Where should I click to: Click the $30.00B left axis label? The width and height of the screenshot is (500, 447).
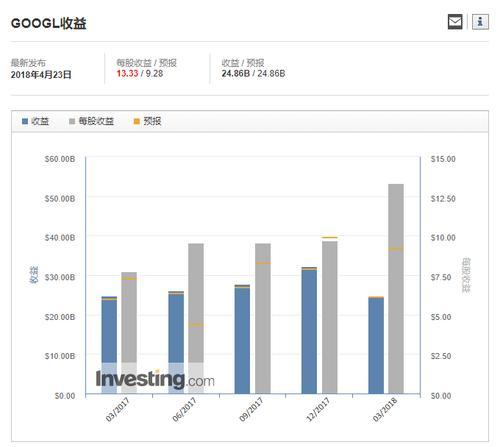(60, 277)
